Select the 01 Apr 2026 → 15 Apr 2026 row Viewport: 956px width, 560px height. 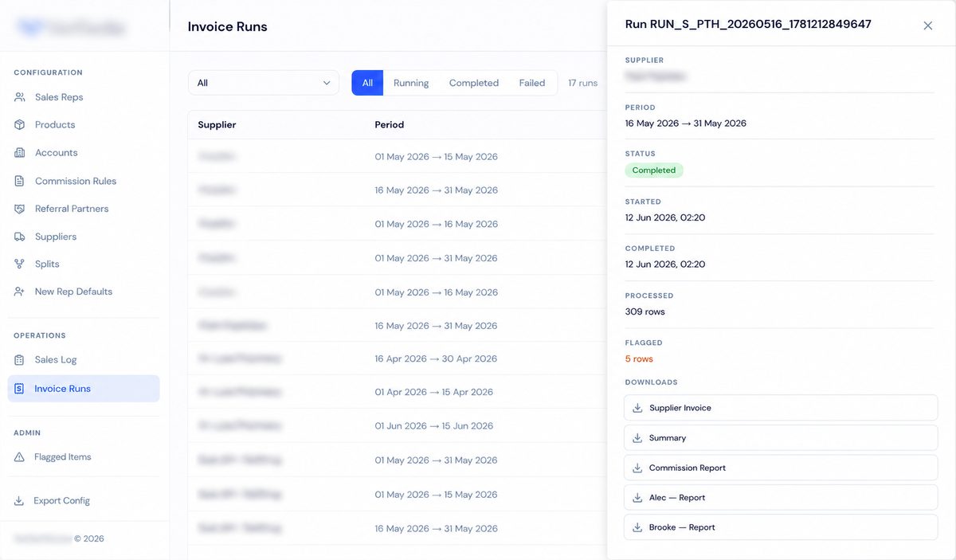[x=398, y=393]
